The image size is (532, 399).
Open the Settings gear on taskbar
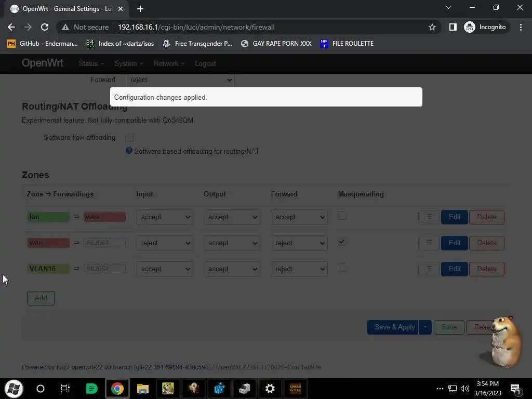pos(270,389)
